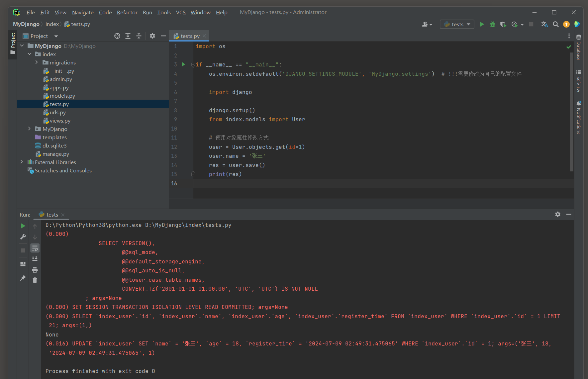This screenshot has width=588, height=379.
Task: Start debugging with the bug icon
Action: coord(493,24)
